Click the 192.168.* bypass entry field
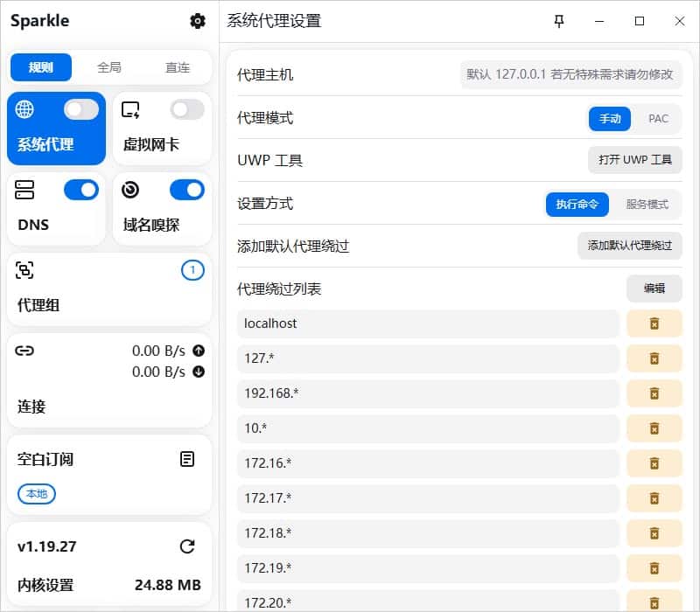The image size is (700, 612). tap(428, 393)
